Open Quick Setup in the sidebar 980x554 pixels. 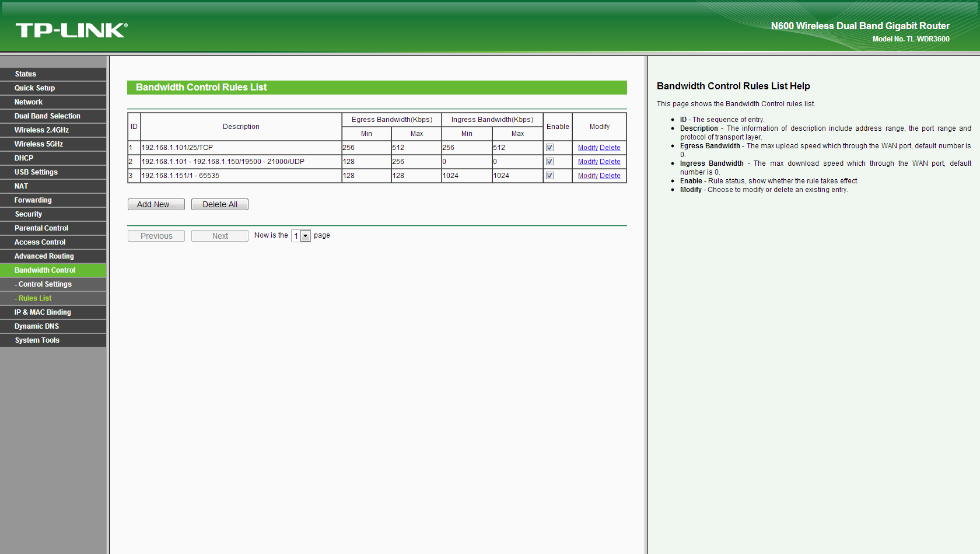[53, 88]
